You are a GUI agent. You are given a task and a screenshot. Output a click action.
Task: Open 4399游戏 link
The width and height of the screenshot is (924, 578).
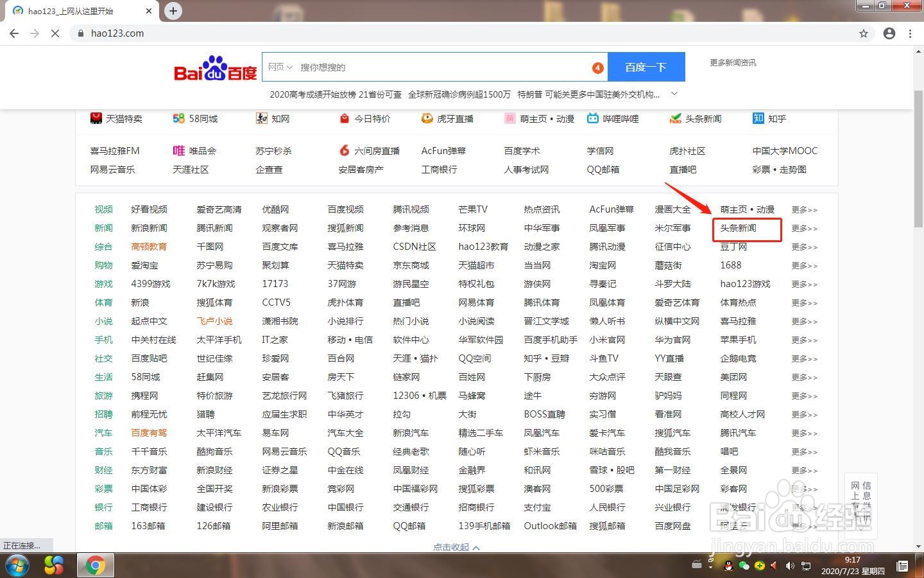tap(151, 284)
